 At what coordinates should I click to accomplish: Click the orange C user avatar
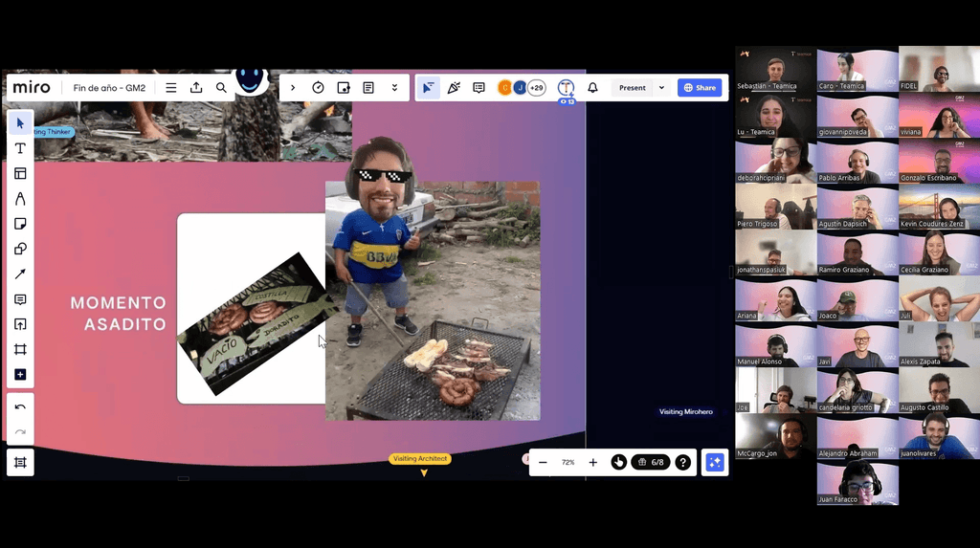504,87
